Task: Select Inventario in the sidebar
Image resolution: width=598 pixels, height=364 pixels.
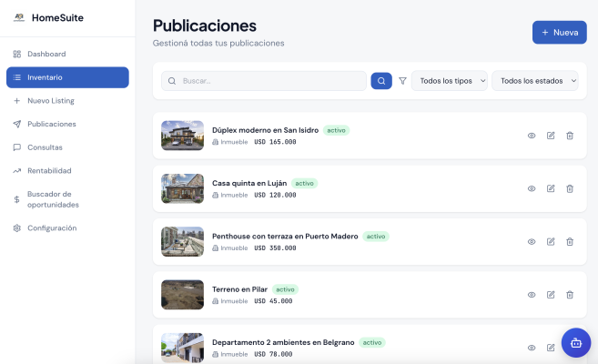Action: click(67, 77)
